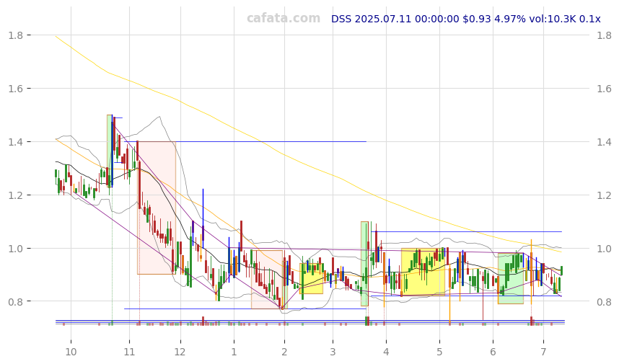Click the left axis label 0.8
The height and width of the screenshot is (364, 619).
pyautogui.click(x=14, y=302)
